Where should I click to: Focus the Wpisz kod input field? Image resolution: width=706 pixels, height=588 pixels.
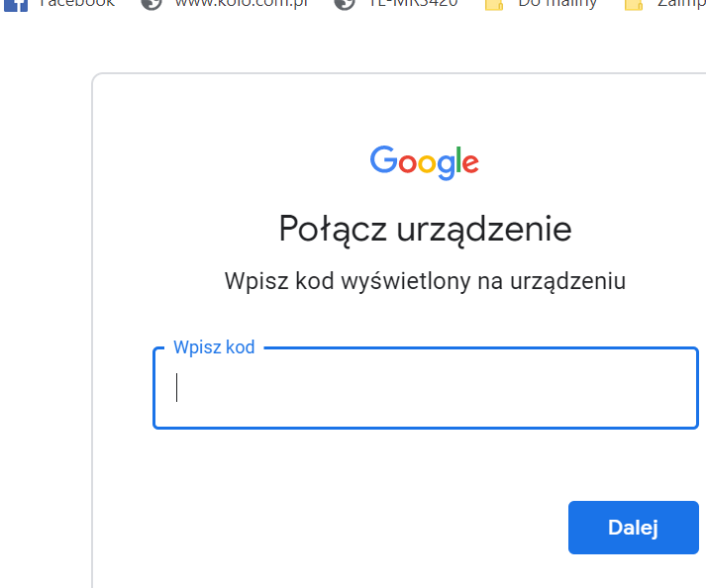tap(426, 388)
